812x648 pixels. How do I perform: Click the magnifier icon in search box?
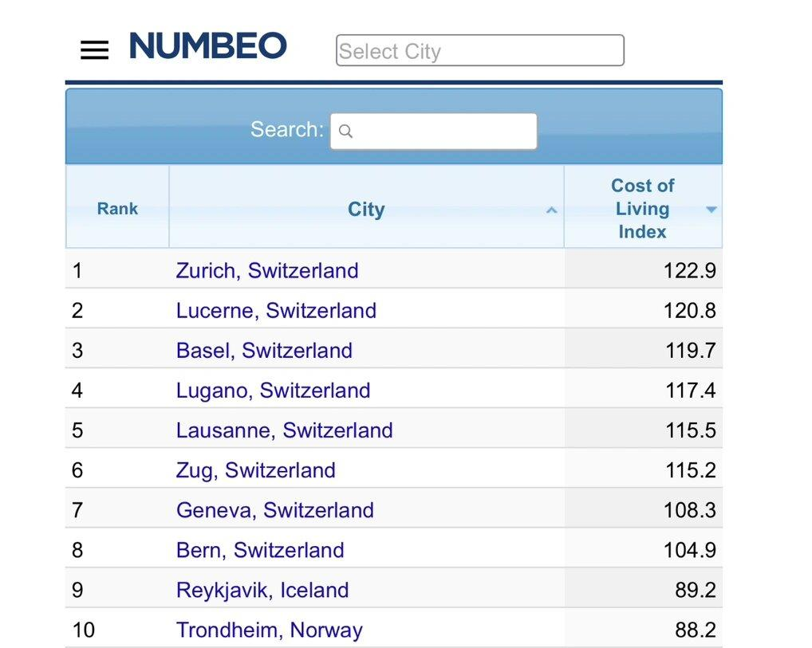pos(345,132)
